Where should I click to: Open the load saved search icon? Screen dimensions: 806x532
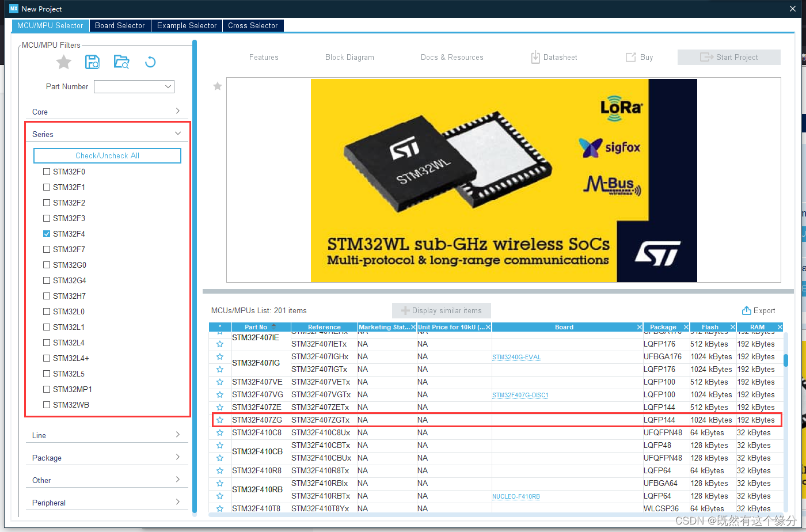(121, 62)
